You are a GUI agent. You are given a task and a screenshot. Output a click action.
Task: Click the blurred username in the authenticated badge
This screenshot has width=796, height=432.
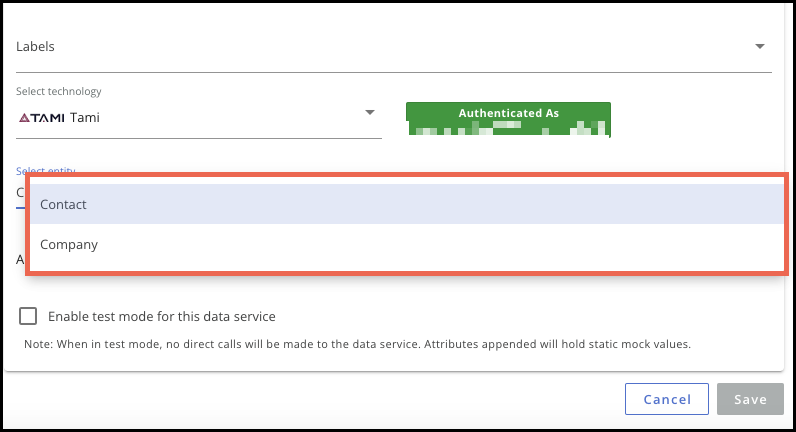tap(508, 128)
